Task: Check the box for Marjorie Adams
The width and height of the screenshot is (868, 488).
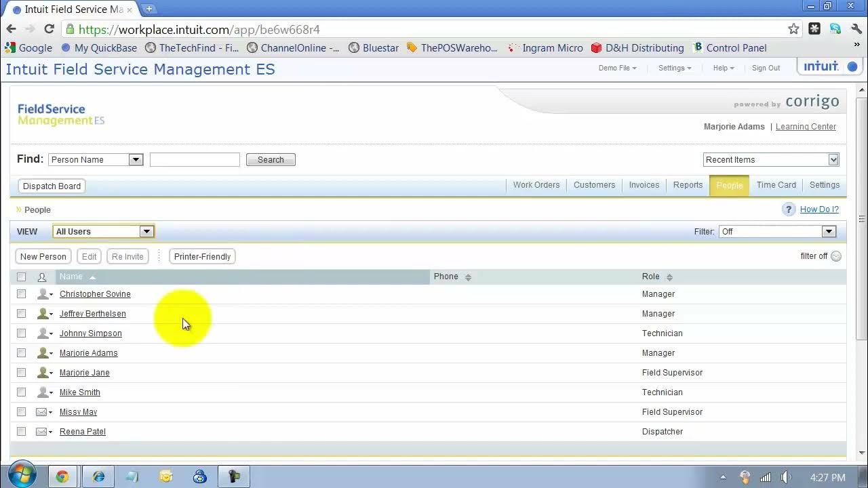Action: (x=21, y=353)
